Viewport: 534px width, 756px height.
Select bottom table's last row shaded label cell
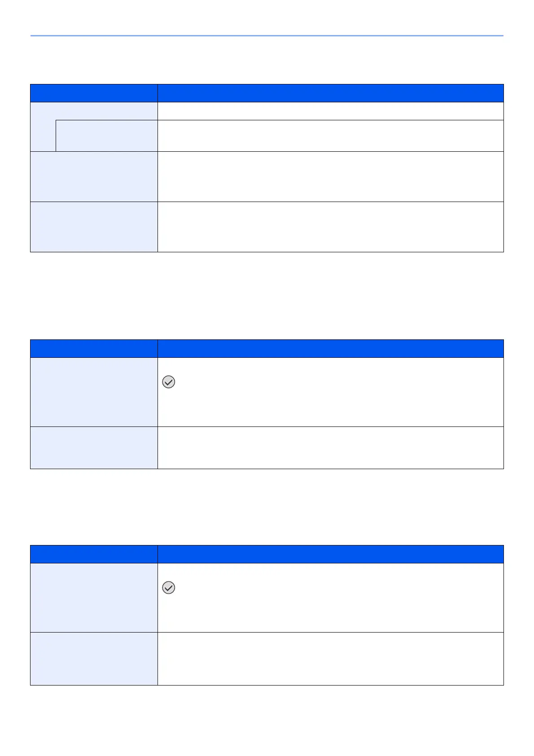(x=94, y=659)
